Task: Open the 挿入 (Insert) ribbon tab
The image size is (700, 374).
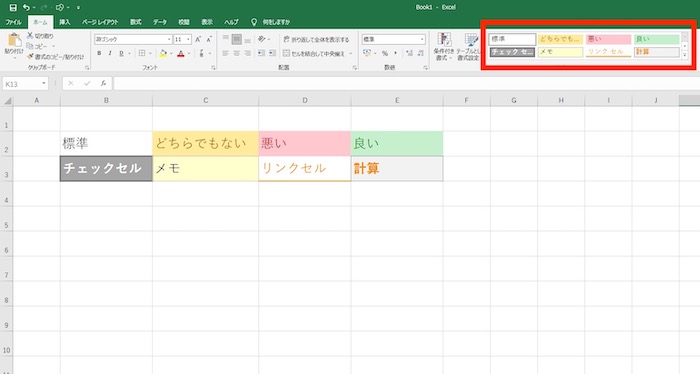Action: point(65,22)
